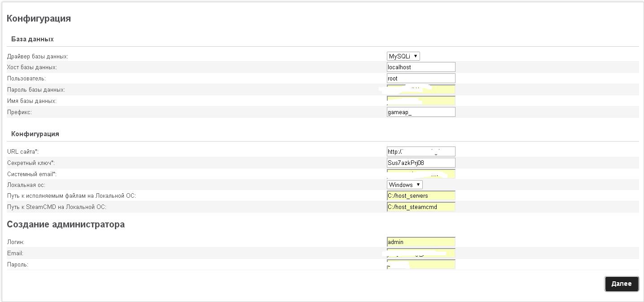Click the База данных section heading
The height and width of the screenshot is (302, 644).
(32, 39)
